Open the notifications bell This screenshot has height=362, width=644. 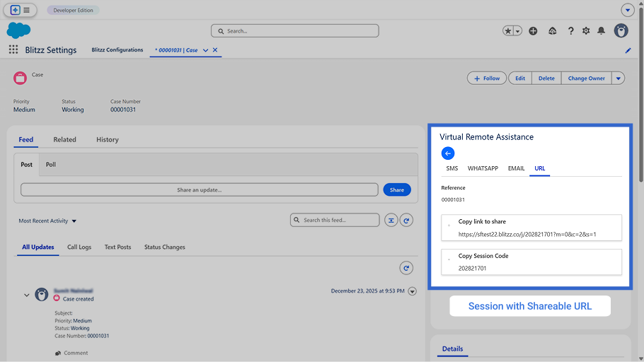(x=601, y=31)
